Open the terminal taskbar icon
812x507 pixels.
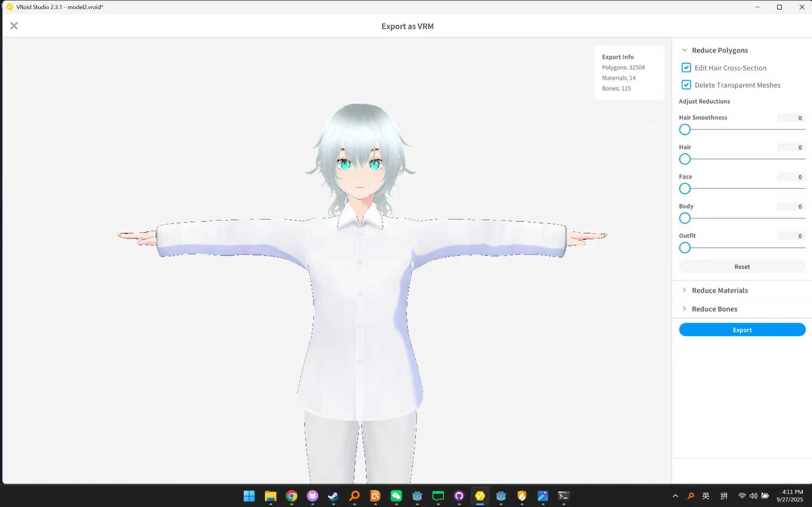coord(564,496)
